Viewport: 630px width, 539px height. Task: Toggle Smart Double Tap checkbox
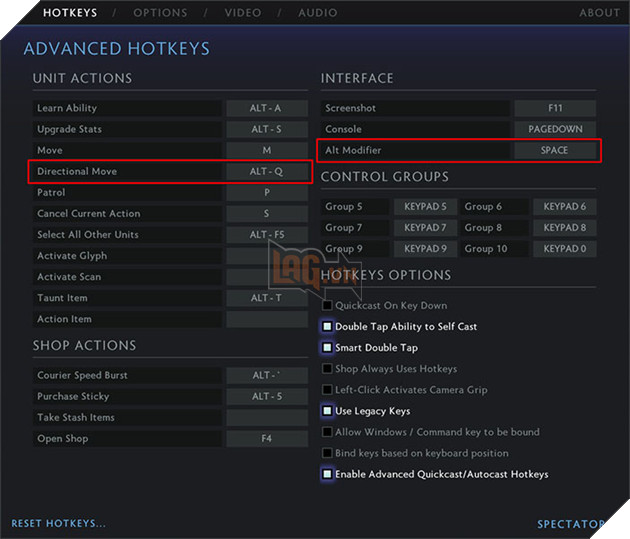pyautogui.click(x=327, y=347)
